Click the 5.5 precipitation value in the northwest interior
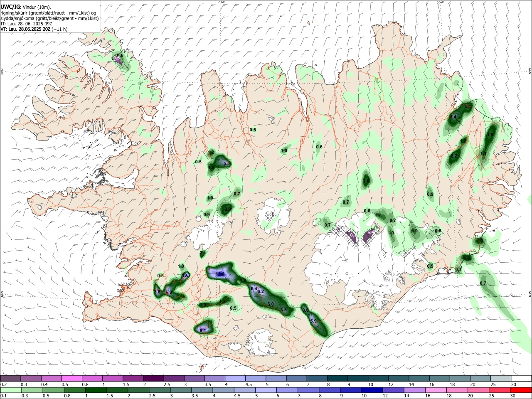This screenshot has height=399, width=532. [227, 164]
